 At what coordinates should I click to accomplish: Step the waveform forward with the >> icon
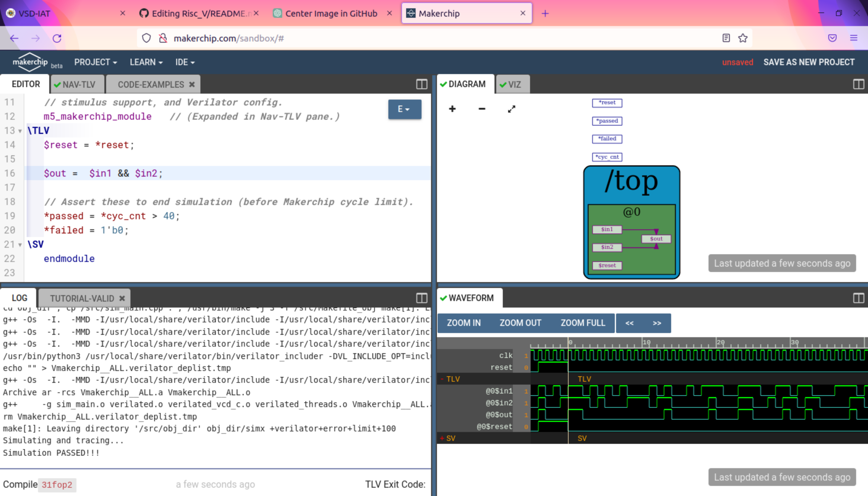(x=656, y=323)
